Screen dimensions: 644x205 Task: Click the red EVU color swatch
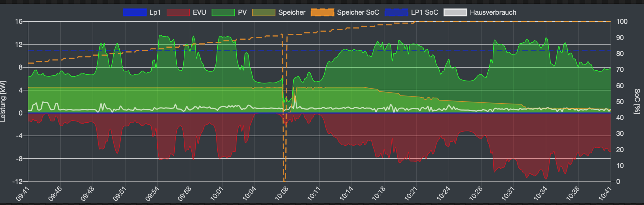point(178,12)
